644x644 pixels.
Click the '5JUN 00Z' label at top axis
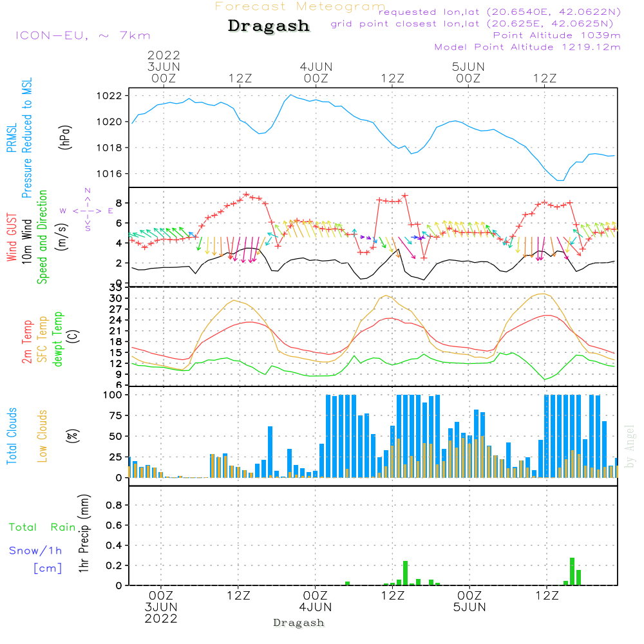468,72
